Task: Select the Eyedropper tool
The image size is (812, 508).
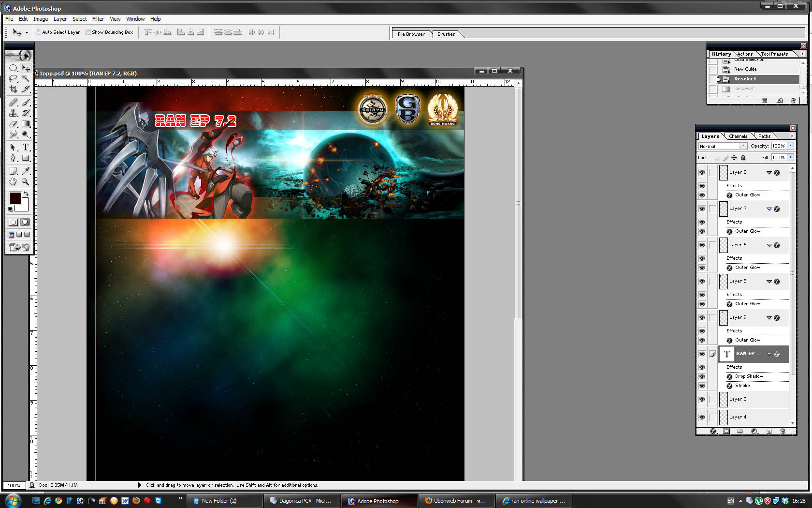Action: point(26,171)
